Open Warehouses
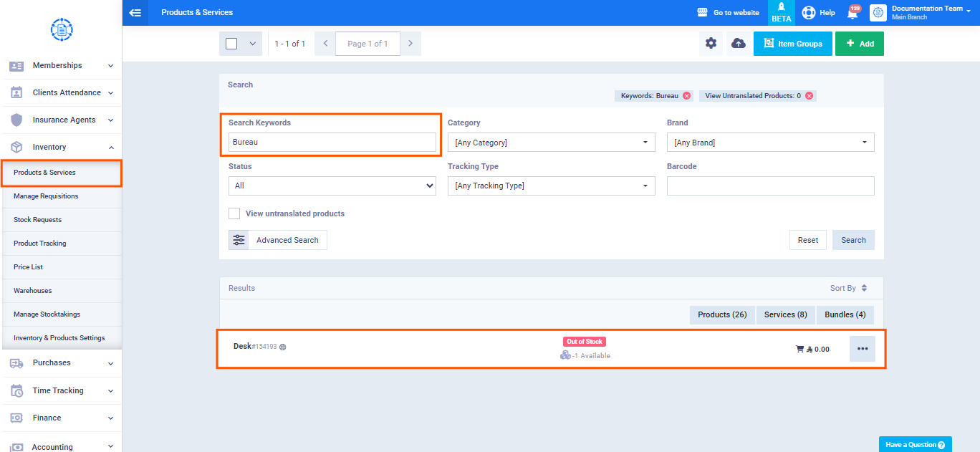The width and height of the screenshot is (980, 452). point(62,291)
